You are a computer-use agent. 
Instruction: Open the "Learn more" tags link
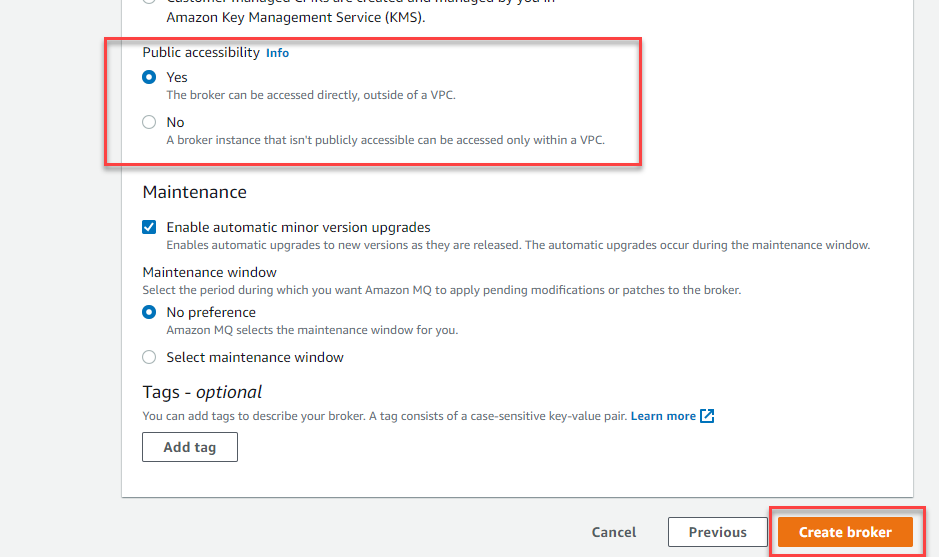pyautogui.click(x=663, y=416)
